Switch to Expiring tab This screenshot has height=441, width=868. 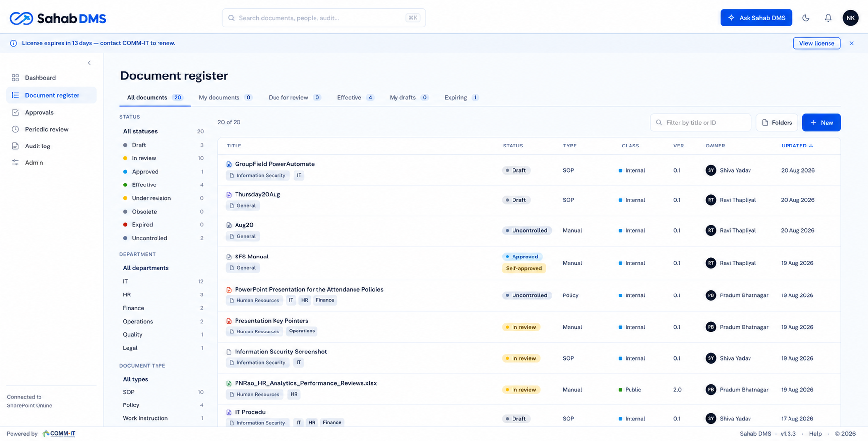tap(461, 97)
